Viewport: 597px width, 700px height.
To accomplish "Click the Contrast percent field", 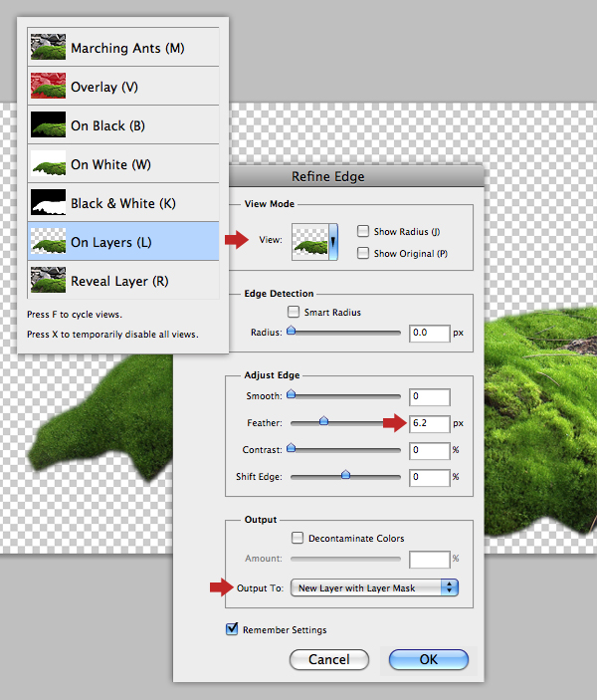I will (429, 450).
